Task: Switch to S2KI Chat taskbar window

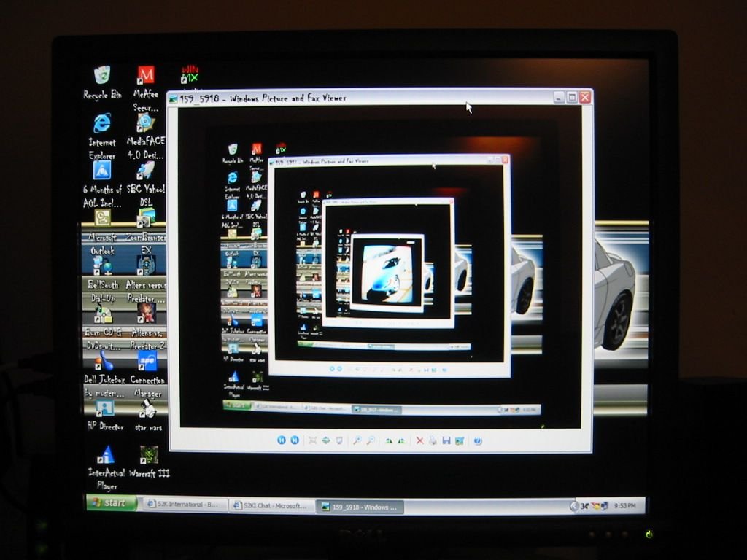Action: click(271, 506)
